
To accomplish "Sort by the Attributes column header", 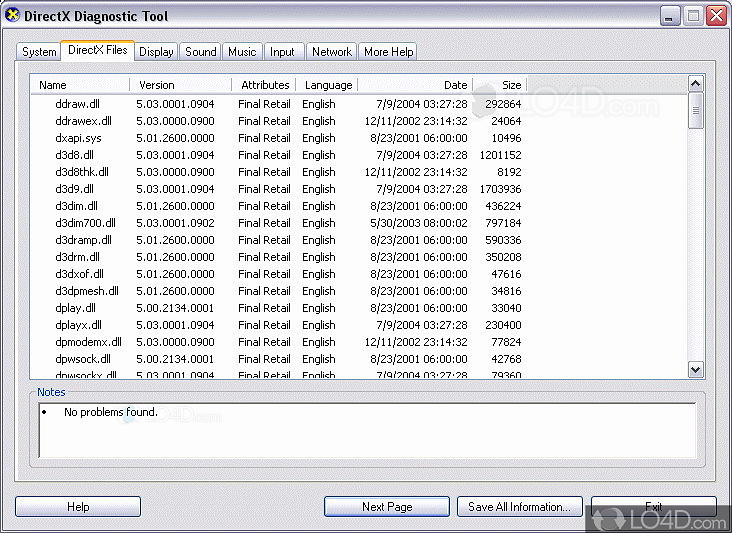I will pyautogui.click(x=264, y=85).
